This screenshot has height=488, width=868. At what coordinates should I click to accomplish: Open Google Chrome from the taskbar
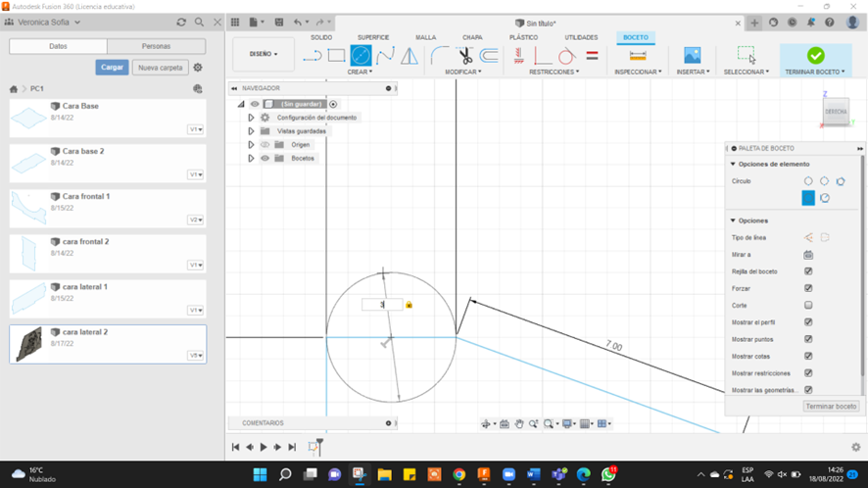point(458,474)
